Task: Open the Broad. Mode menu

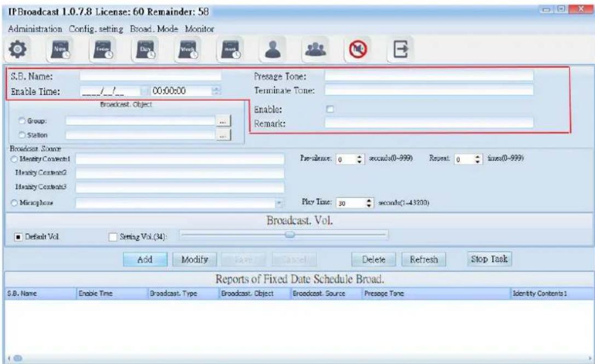Action: tap(154, 29)
